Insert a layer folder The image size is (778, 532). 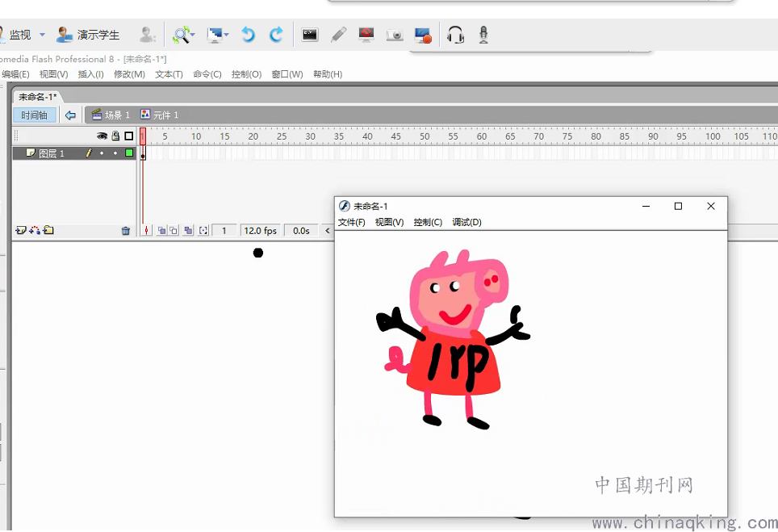click(48, 230)
